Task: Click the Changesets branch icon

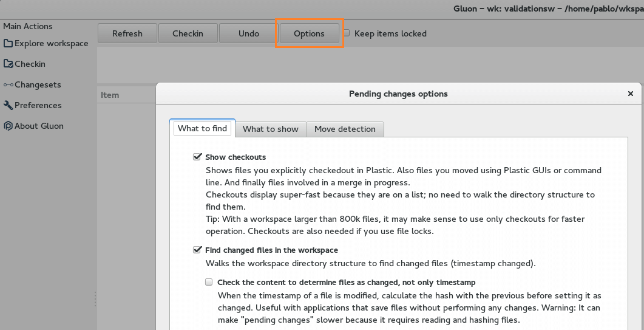Action: pyautogui.click(x=8, y=84)
